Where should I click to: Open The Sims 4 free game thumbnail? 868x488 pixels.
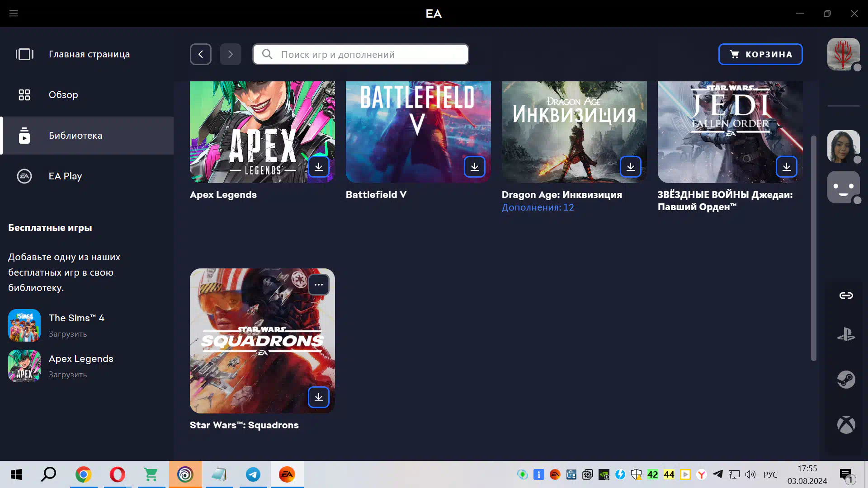click(24, 325)
